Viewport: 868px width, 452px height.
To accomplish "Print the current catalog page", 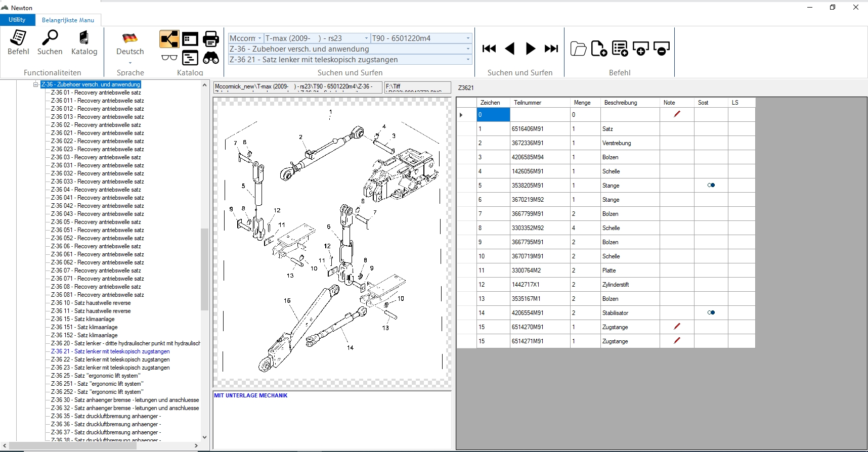I will coord(211,39).
